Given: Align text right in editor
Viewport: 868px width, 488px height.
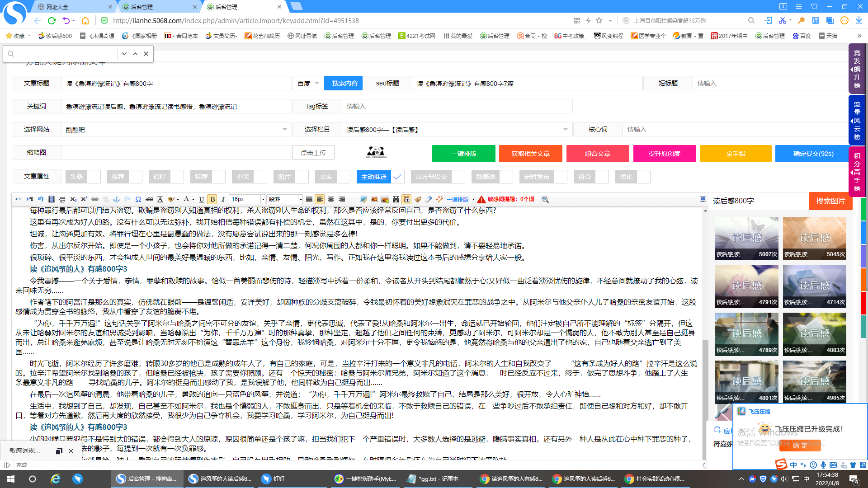Looking at the screenshot, I should coord(342,199).
